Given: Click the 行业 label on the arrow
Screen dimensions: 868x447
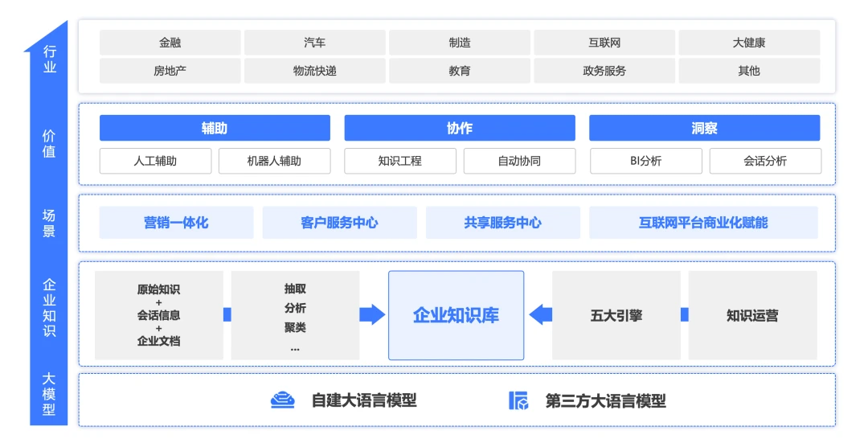Looking at the screenshot, I should [50, 59].
